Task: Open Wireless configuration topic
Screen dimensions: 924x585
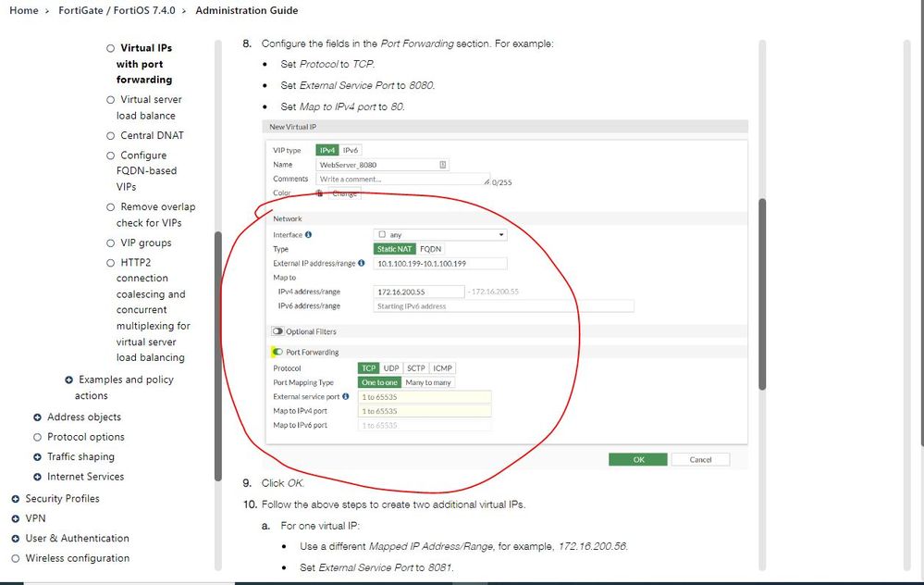Action: [x=77, y=558]
